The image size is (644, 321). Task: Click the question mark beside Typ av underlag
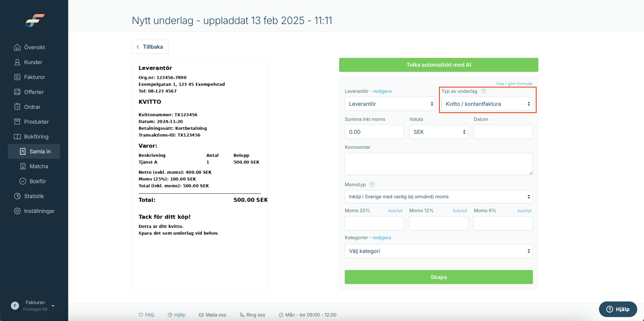tap(483, 91)
